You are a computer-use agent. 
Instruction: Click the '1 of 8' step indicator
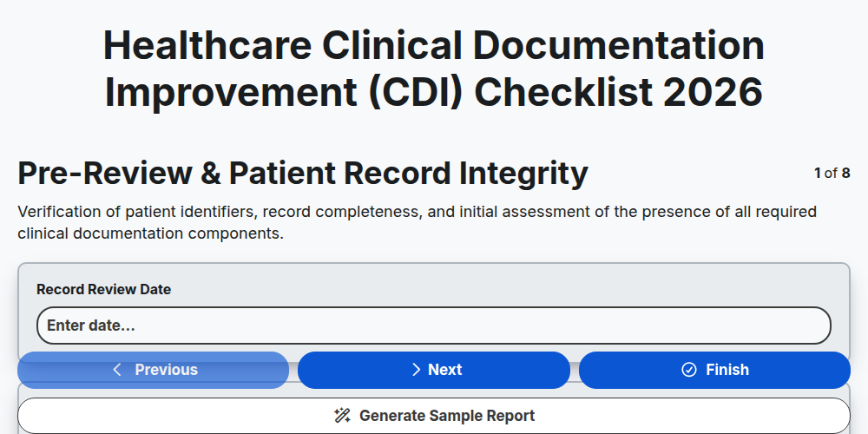832,174
